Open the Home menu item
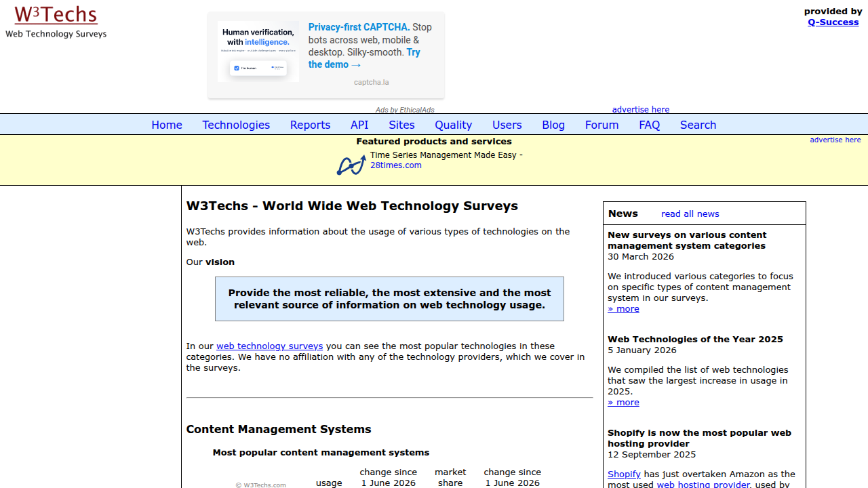 tap(167, 125)
